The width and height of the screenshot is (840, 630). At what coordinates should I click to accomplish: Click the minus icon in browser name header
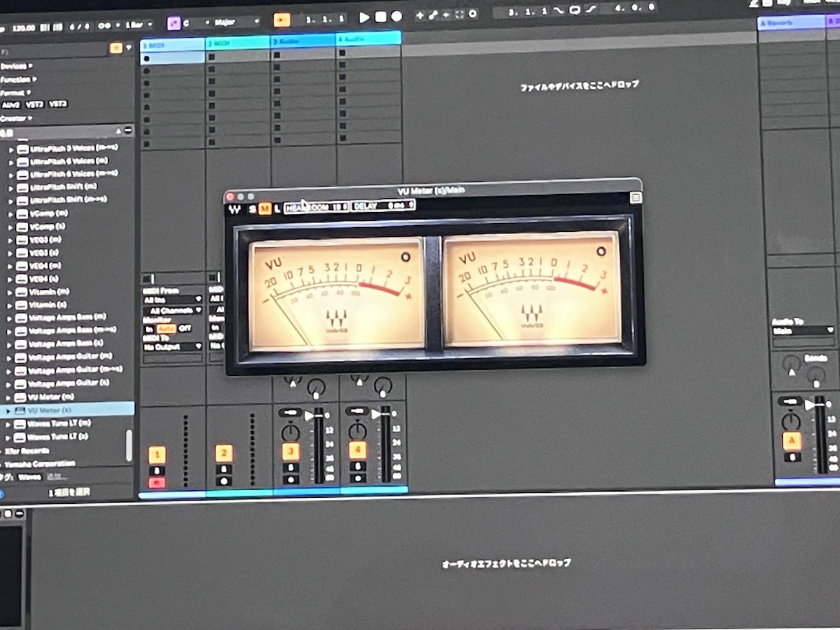pyautogui.click(x=129, y=131)
